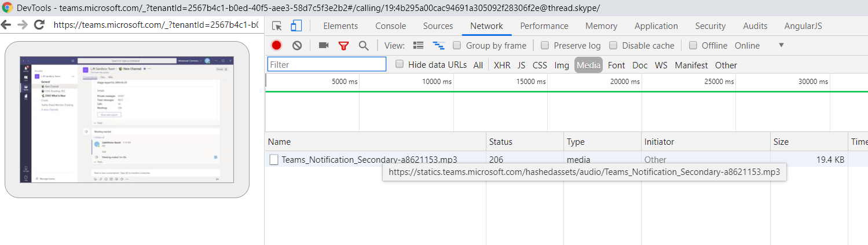Screen dimensions: 868x245
Task: Select the Network tab
Action: 486,26
